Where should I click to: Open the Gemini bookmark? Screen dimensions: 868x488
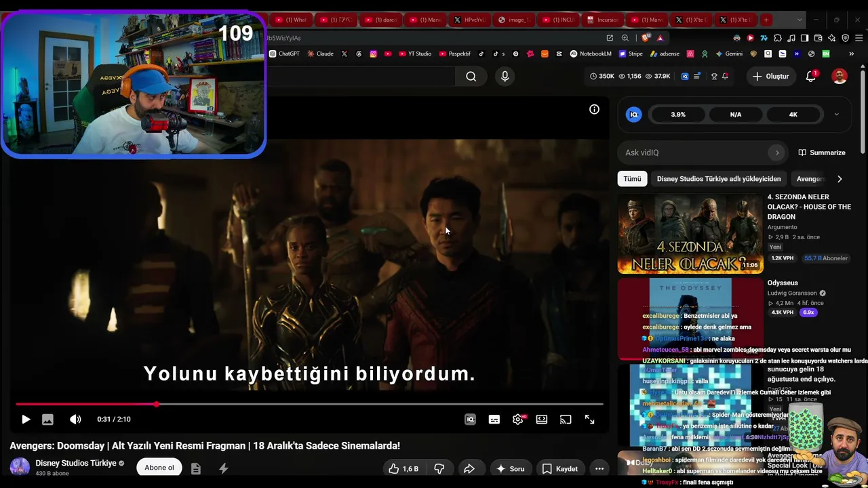[728, 54]
